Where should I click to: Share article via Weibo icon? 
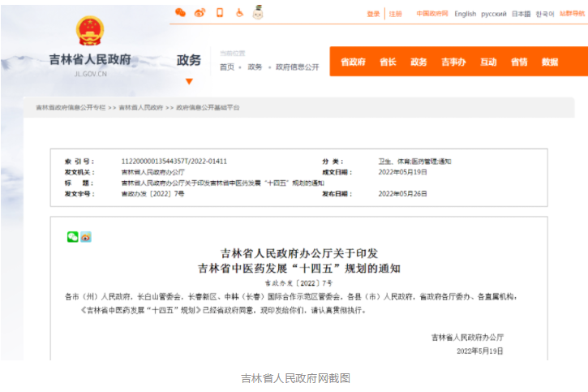pyautogui.click(x=85, y=236)
